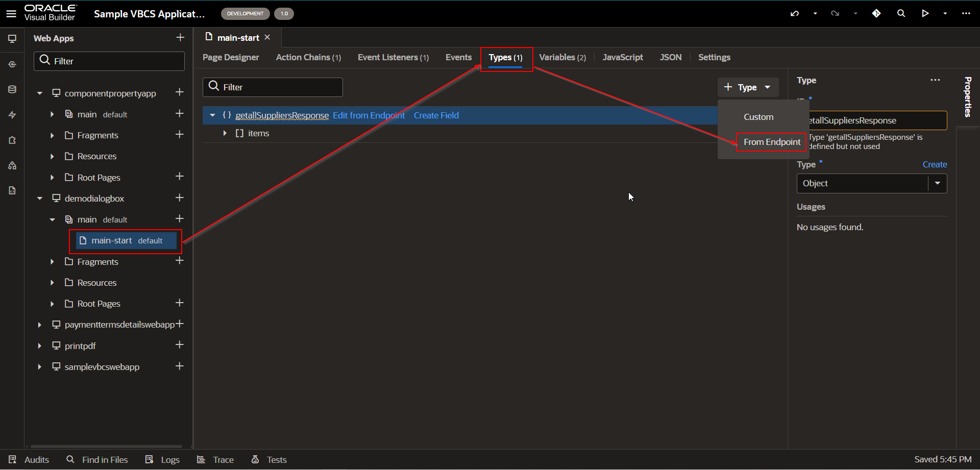The image size is (980, 470).
Task: Switch to JavaScript tab
Action: coord(623,57)
